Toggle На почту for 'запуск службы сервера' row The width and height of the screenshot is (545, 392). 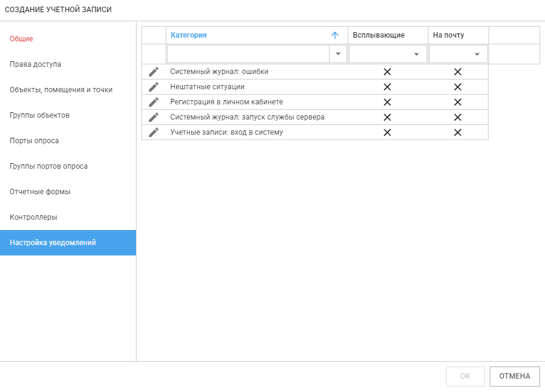point(458,117)
